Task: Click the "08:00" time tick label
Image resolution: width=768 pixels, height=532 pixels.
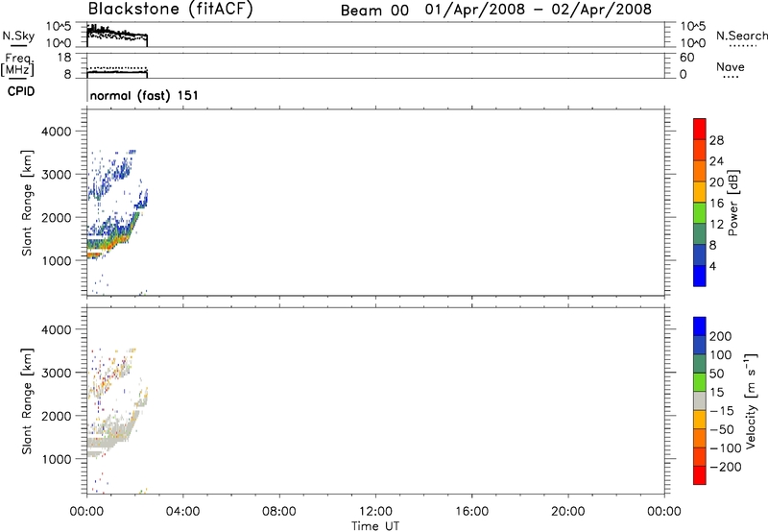Action: (278, 512)
